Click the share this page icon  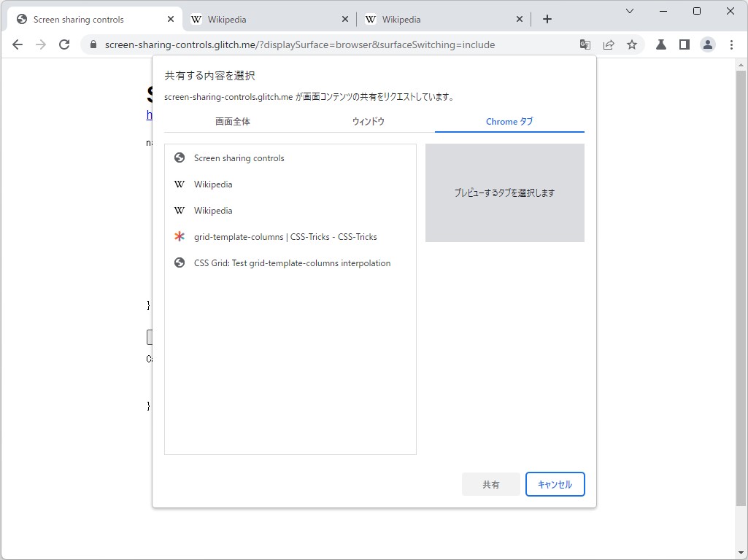(x=609, y=44)
